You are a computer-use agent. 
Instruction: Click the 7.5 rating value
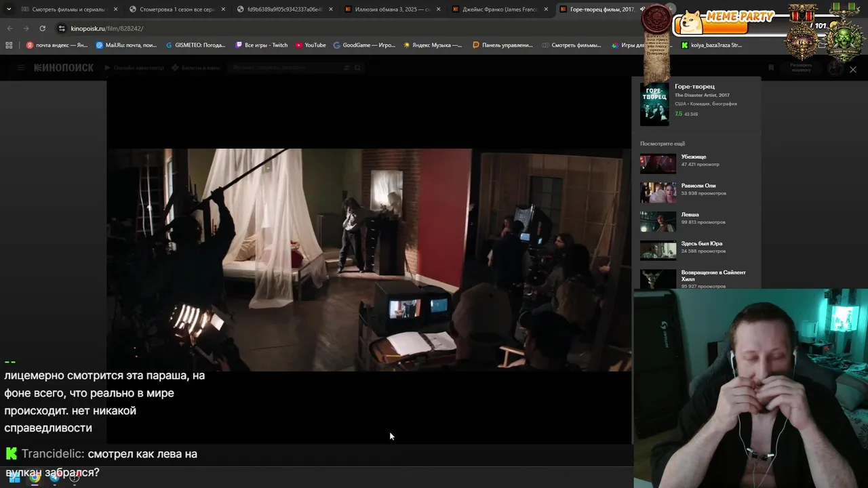click(678, 114)
